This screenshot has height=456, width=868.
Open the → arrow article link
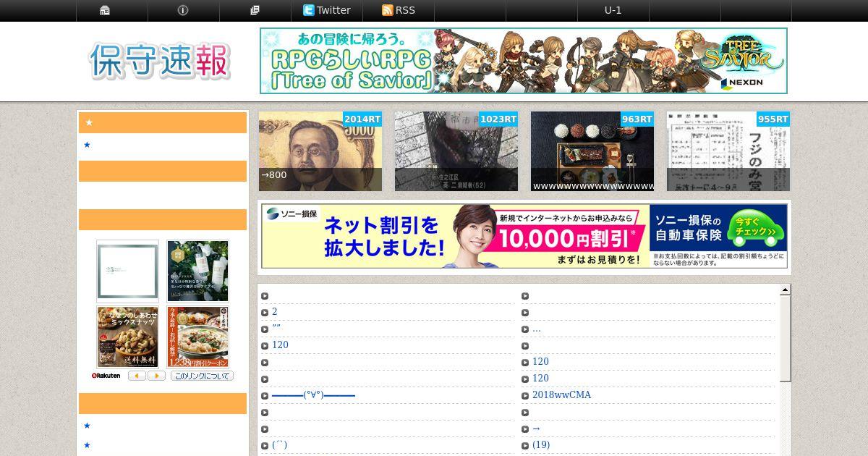[536, 428]
